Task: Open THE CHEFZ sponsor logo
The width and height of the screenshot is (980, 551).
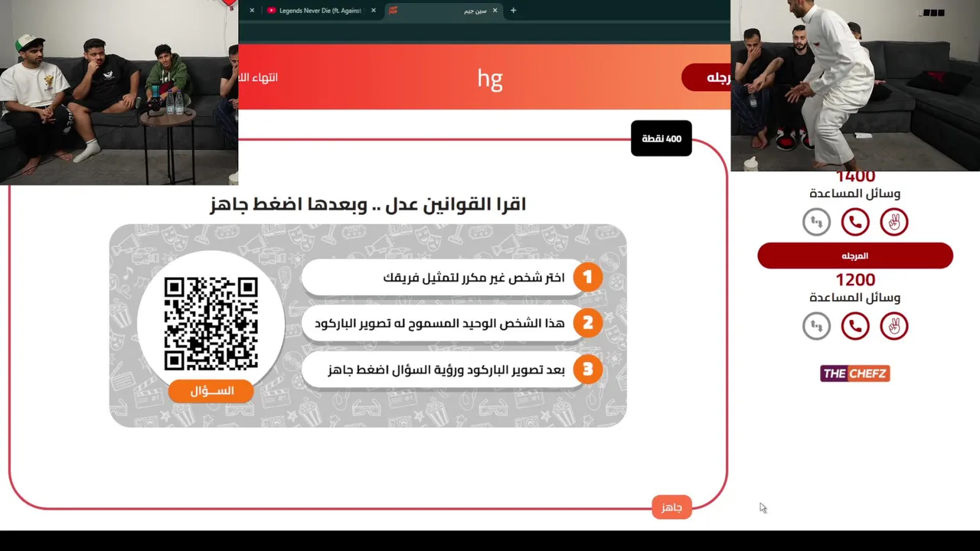Action: coord(855,373)
